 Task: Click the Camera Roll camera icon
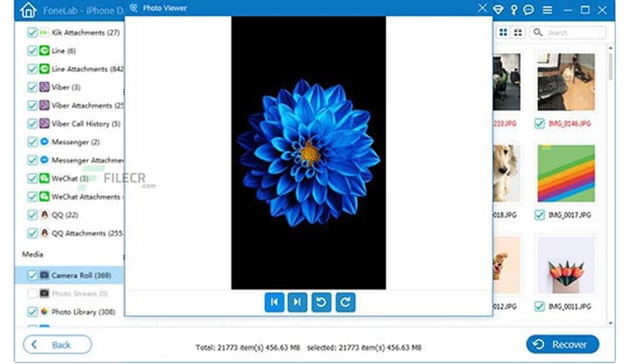pyautogui.click(x=44, y=275)
